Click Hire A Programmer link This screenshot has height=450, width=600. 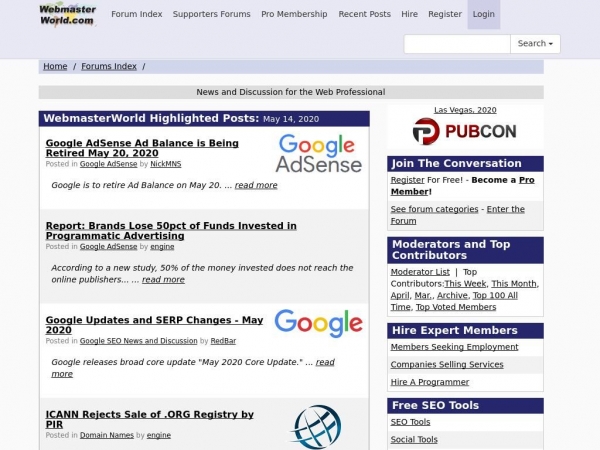pyautogui.click(x=430, y=382)
